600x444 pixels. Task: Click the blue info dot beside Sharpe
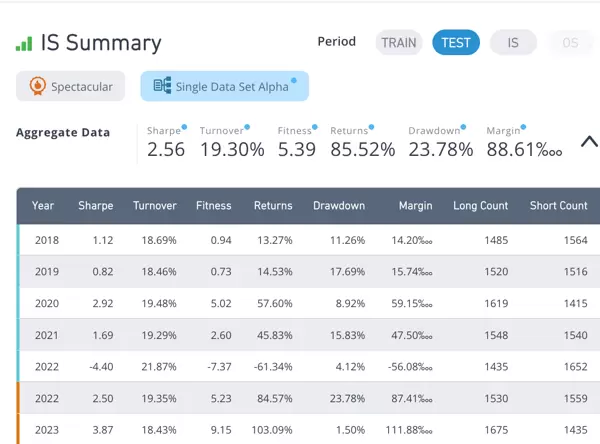(185, 127)
